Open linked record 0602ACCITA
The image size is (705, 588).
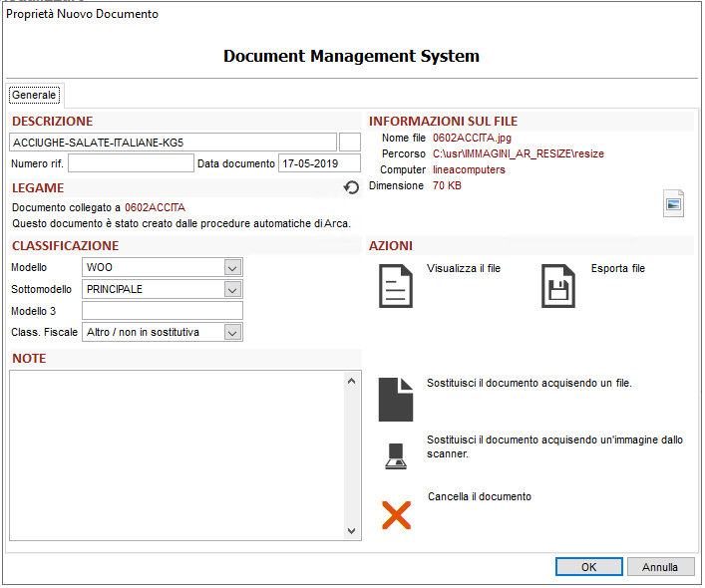155,207
